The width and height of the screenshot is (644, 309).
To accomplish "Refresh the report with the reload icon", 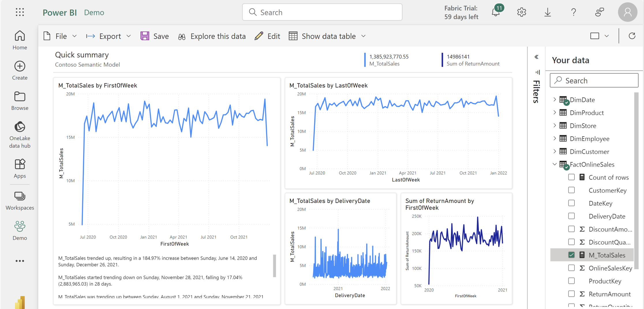I will (632, 36).
